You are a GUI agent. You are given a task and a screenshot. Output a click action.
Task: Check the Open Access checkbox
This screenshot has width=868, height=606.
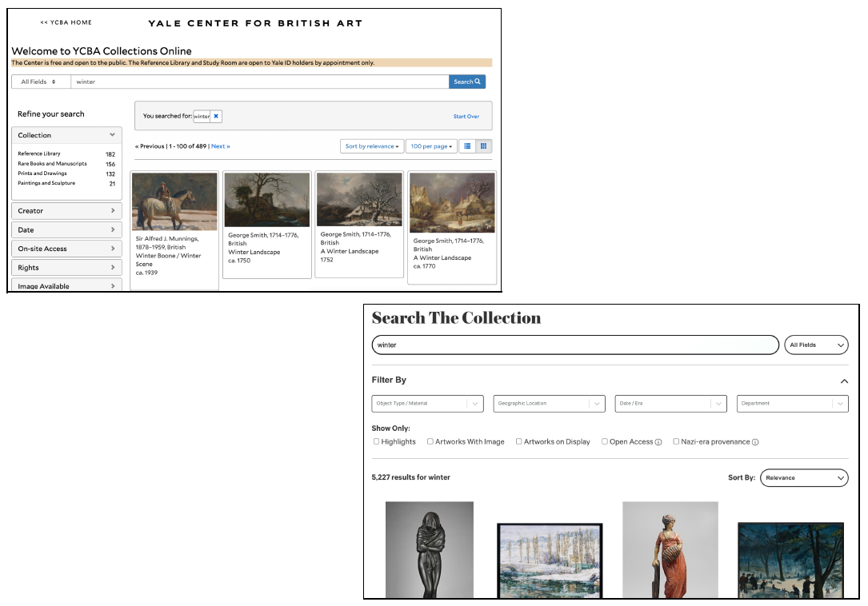[x=605, y=441]
